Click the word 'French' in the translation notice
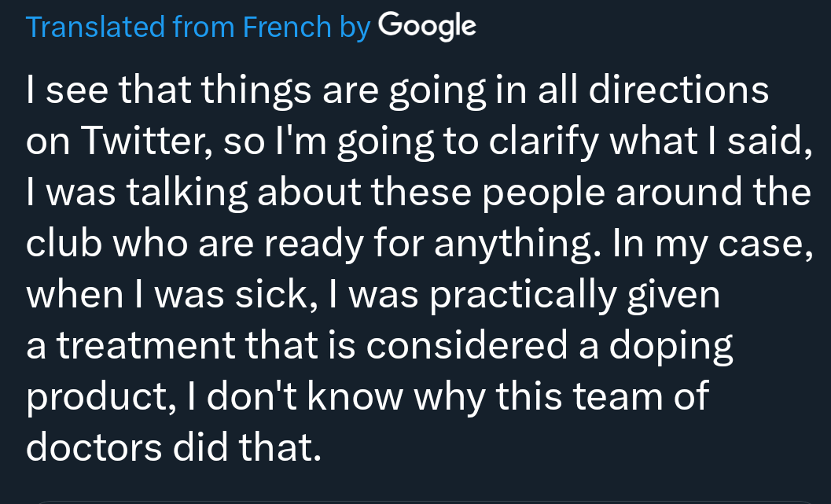 287,27
